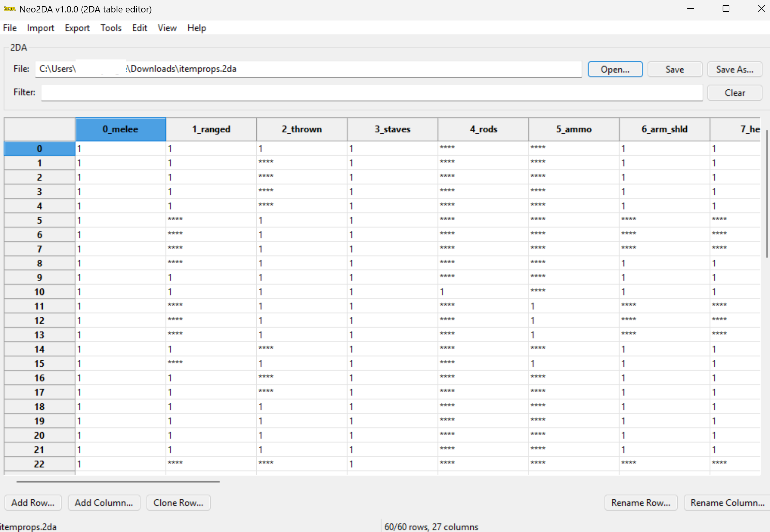Open the Import menu

pos(40,28)
